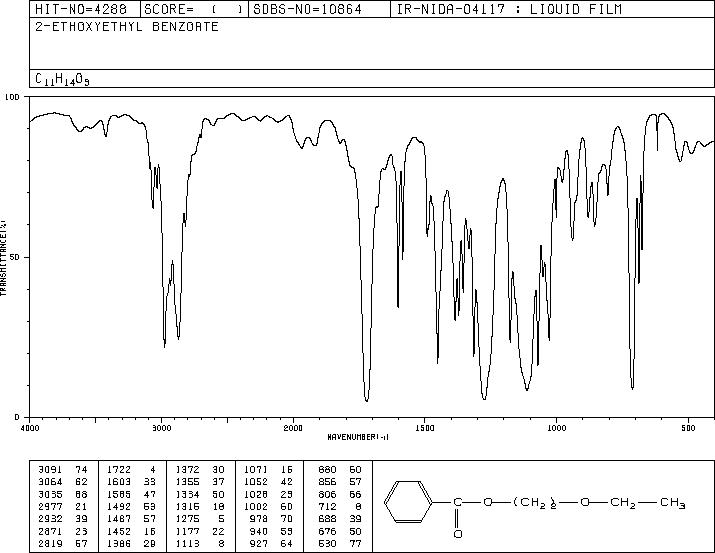Click the (CH2)2 group in the structure
The height and width of the screenshot is (553, 715).
535,503
